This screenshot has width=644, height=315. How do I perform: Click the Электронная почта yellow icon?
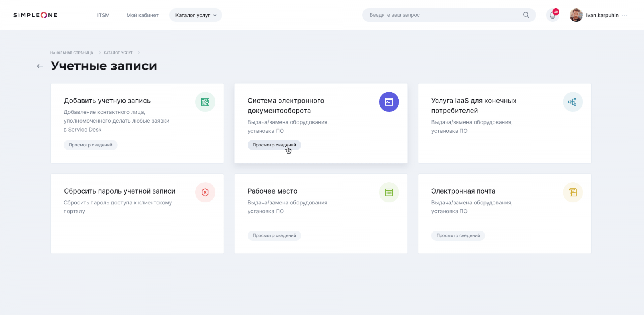tap(572, 192)
